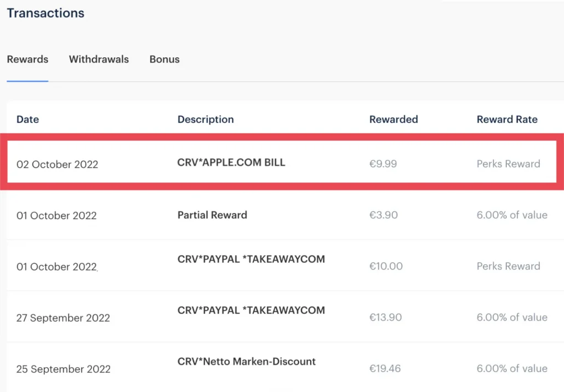Click Perks Reward in the Apple row
This screenshot has width=564, height=392.
pyautogui.click(x=508, y=164)
